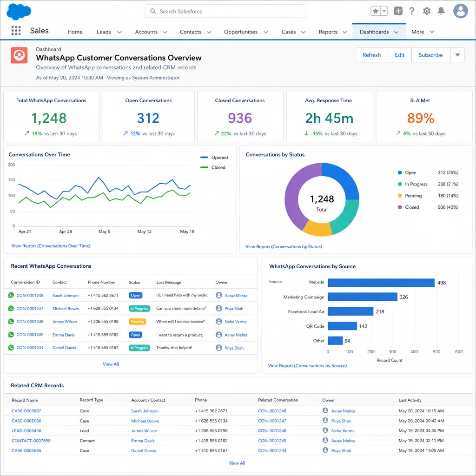Image resolution: width=476 pixels, height=476 pixels.
Task: Click the Edit dashboard button
Action: (399, 55)
